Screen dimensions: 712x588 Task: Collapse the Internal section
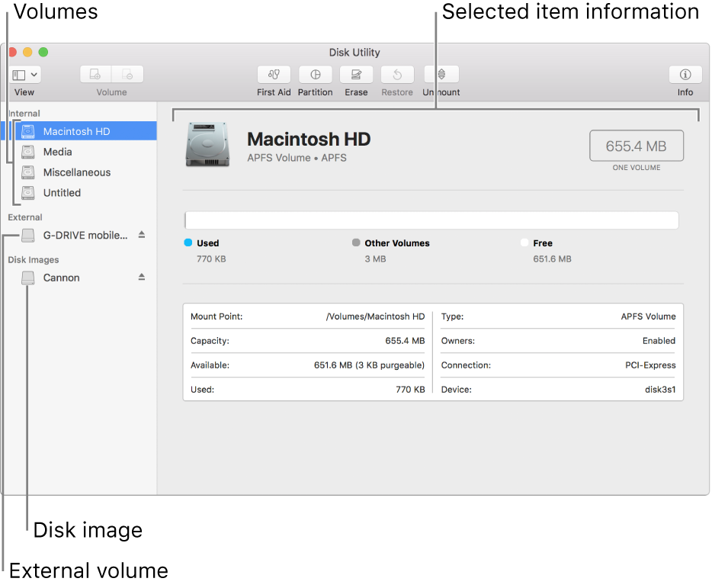[24, 113]
